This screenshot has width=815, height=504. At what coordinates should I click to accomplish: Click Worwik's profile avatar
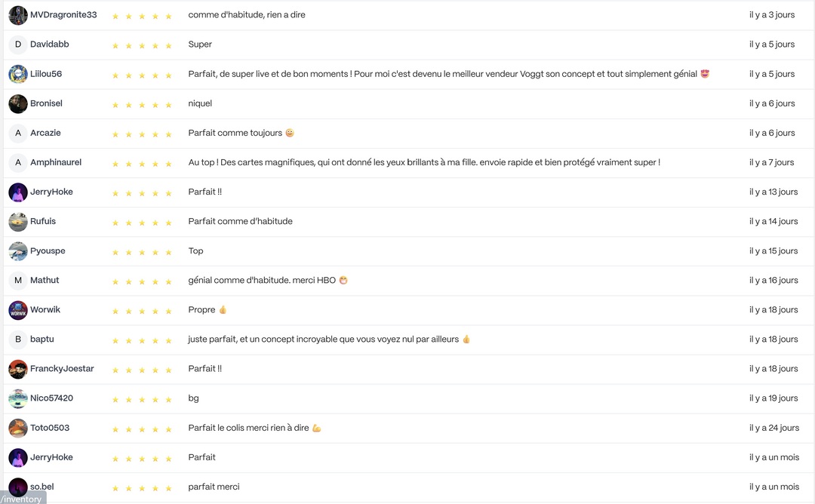click(x=18, y=310)
